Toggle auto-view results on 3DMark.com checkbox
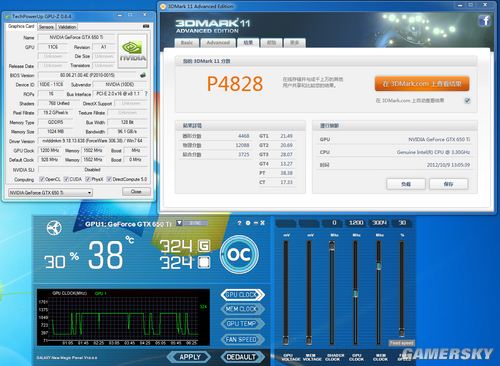The width and height of the screenshot is (500, 366). tap(467, 101)
